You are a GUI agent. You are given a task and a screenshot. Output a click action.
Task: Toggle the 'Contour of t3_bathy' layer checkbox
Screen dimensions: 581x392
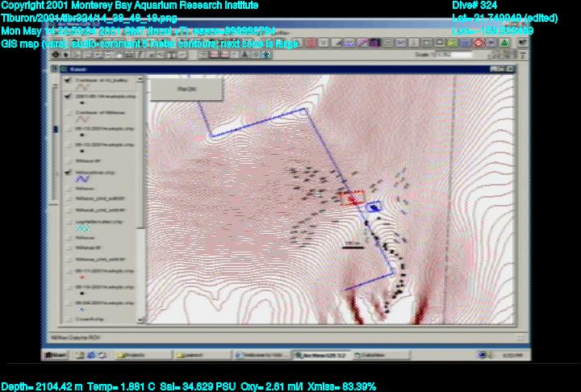67,80
